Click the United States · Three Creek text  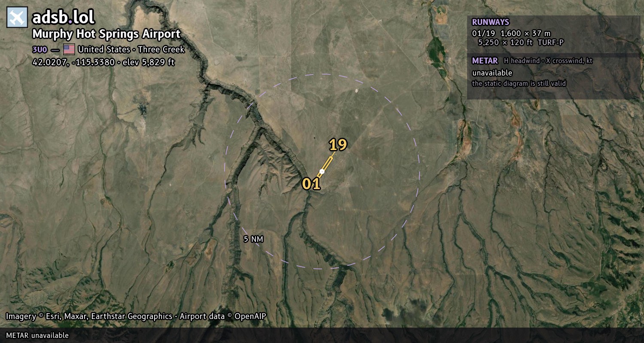coord(131,49)
